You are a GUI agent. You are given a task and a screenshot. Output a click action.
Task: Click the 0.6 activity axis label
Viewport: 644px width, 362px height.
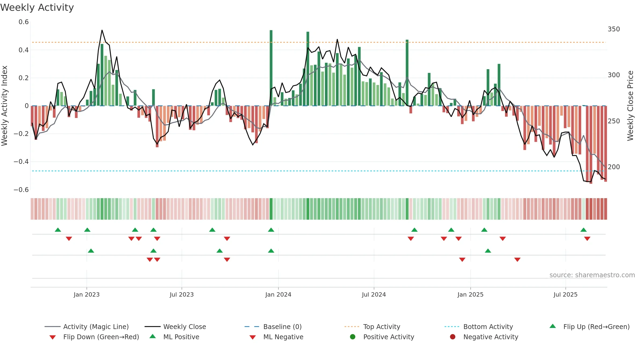24,22
